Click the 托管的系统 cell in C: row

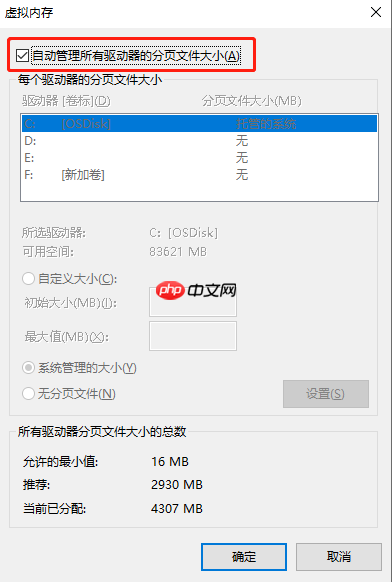click(266, 124)
